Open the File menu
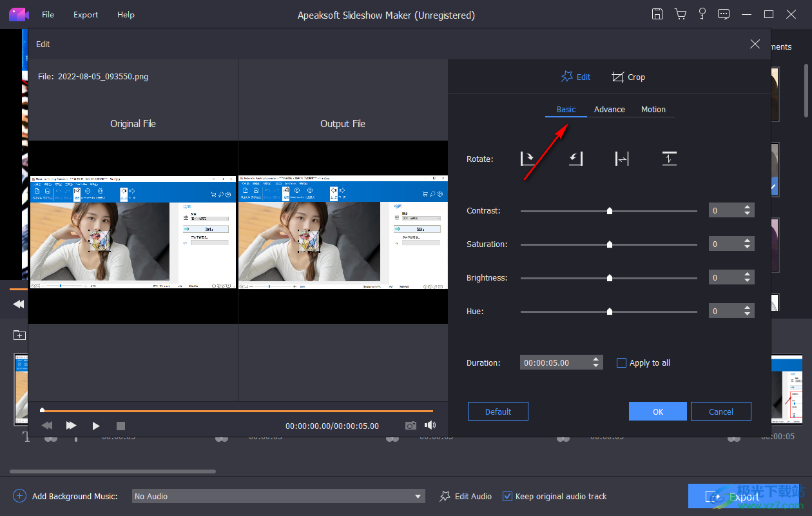The height and width of the screenshot is (516, 812). coord(48,14)
